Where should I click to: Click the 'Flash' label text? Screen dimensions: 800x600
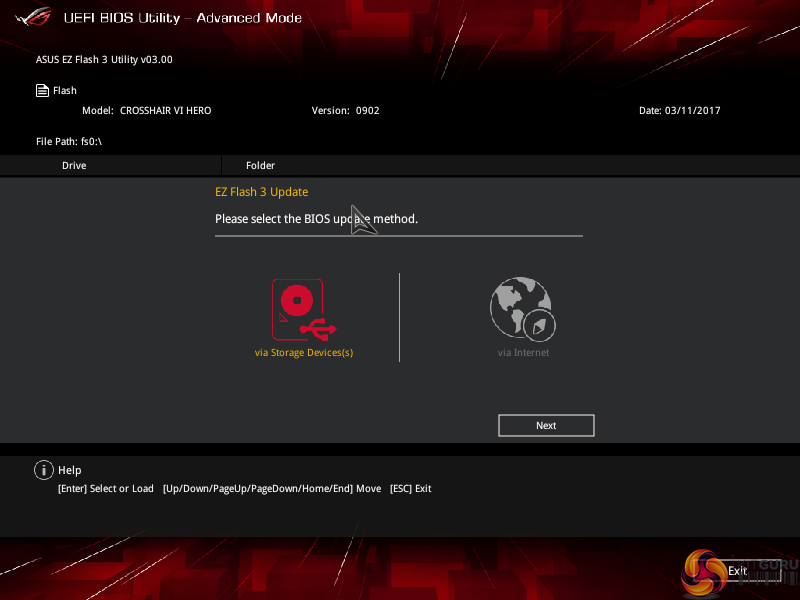click(65, 90)
